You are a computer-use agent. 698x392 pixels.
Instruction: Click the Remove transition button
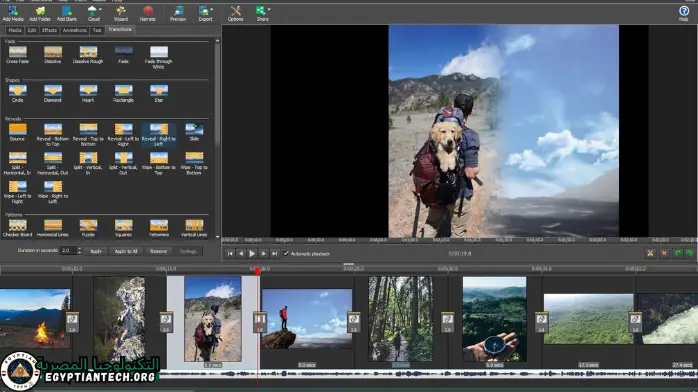(x=158, y=251)
